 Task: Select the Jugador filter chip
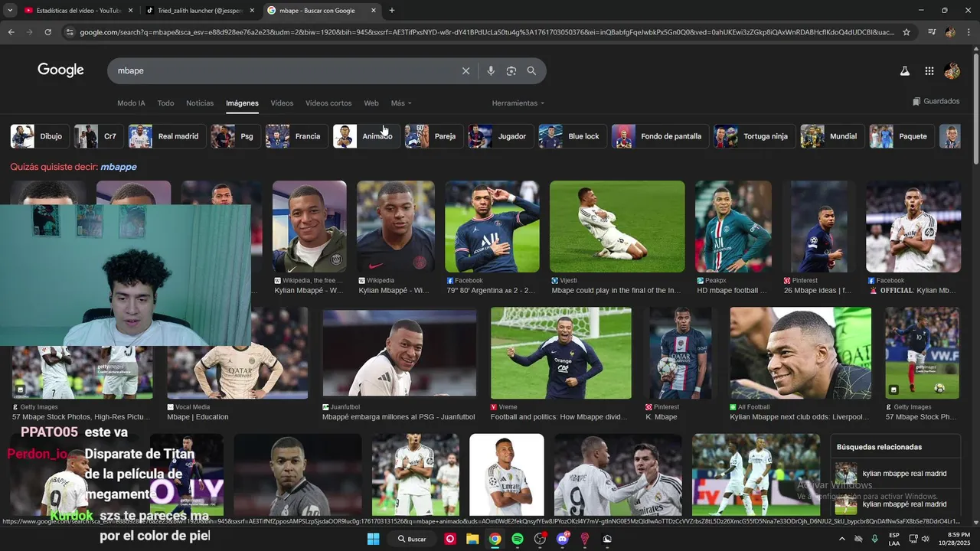tap(500, 136)
